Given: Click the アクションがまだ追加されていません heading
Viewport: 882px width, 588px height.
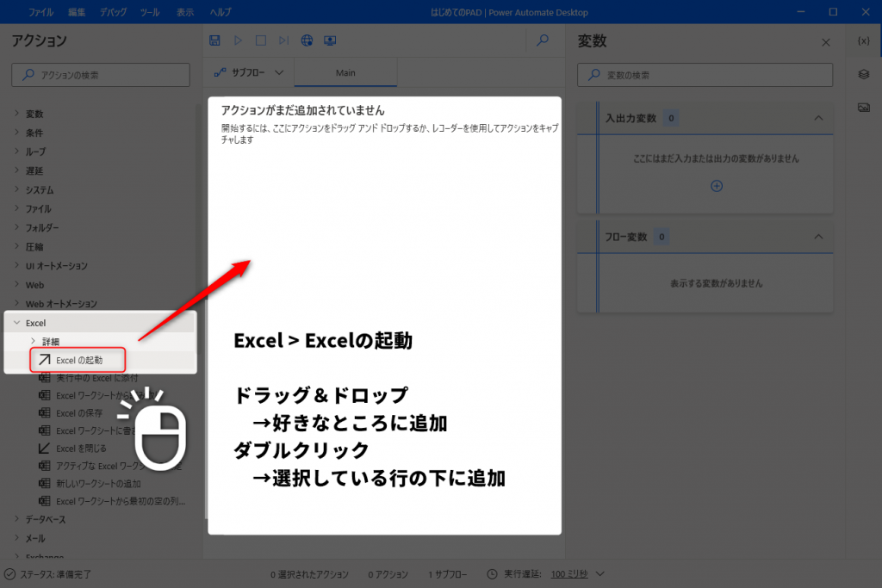Looking at the screenshot, I should 302,110.
